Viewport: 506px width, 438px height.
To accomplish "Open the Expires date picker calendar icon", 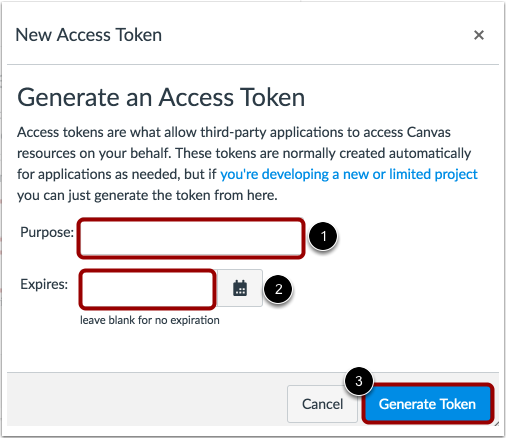I will coord(240,288).
